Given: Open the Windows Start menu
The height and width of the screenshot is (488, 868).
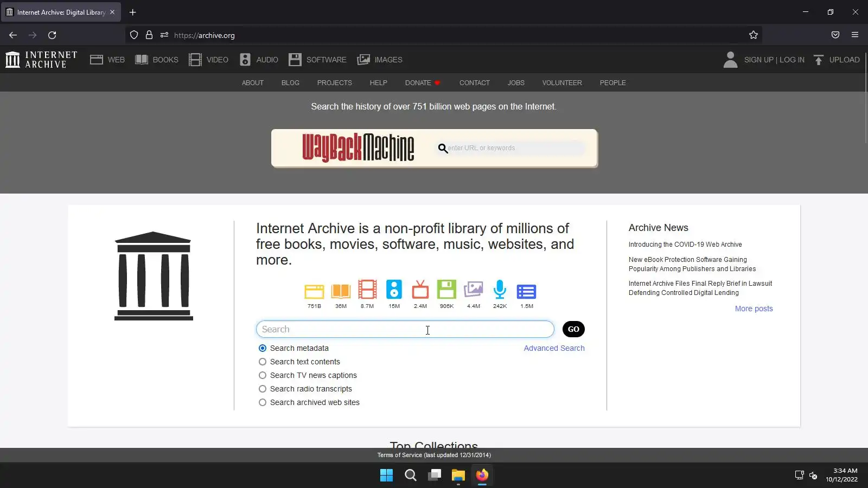Looking at the screenshot, I should point(386,476).
